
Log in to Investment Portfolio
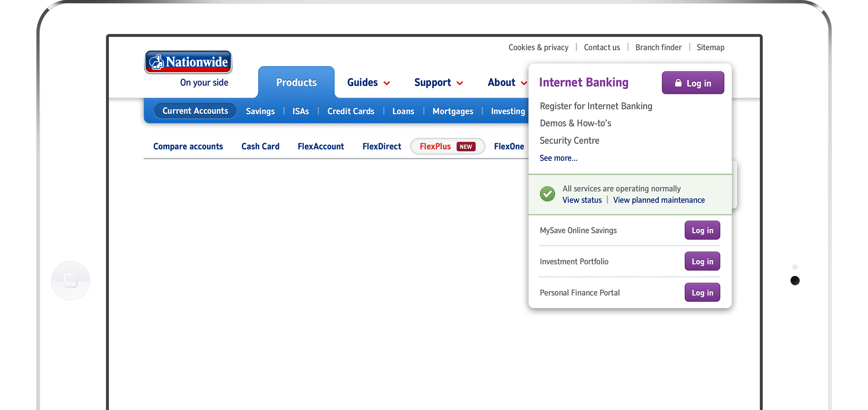pos(702,261)
